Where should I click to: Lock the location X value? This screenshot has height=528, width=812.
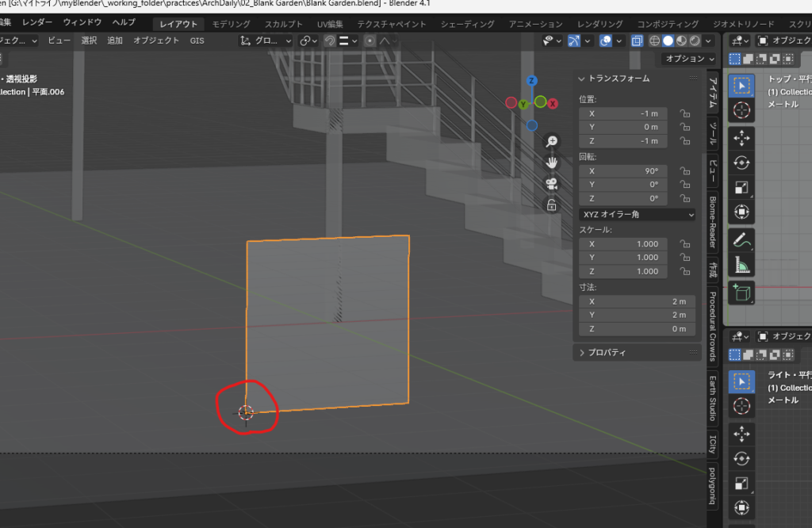click(x=684, y=114)
